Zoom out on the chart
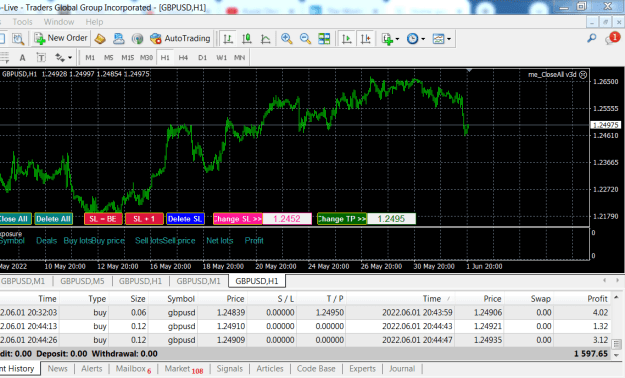Viewport: 625px width, 378px height. point(305,39)
